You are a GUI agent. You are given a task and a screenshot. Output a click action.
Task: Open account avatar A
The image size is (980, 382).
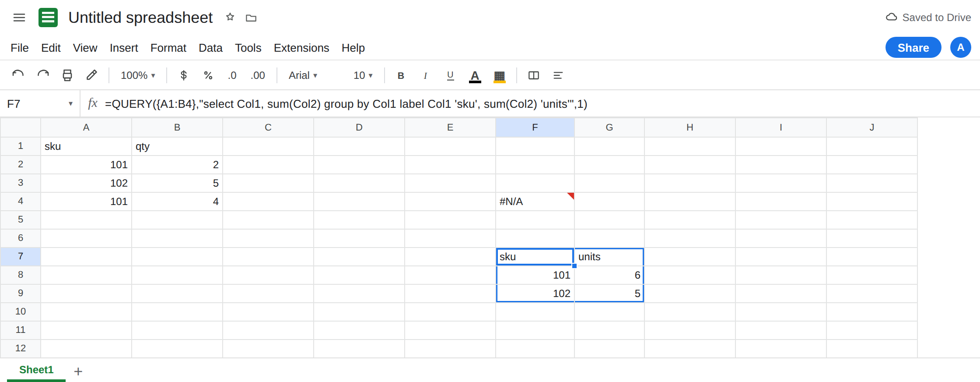pos(961,47)
